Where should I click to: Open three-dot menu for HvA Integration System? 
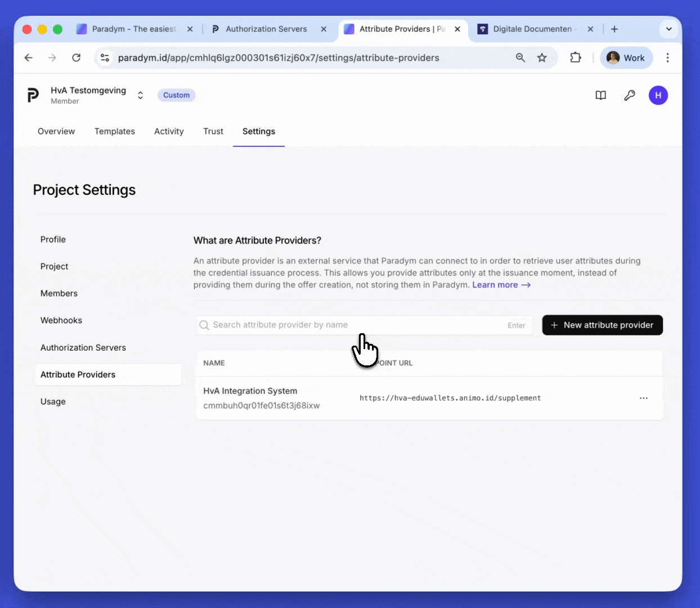coord(643,398)
